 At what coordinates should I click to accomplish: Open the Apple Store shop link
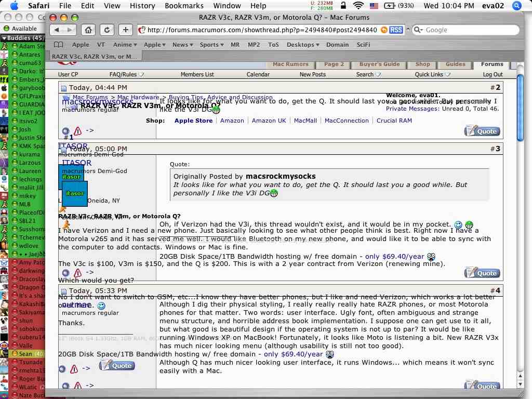tap(193, 121)
